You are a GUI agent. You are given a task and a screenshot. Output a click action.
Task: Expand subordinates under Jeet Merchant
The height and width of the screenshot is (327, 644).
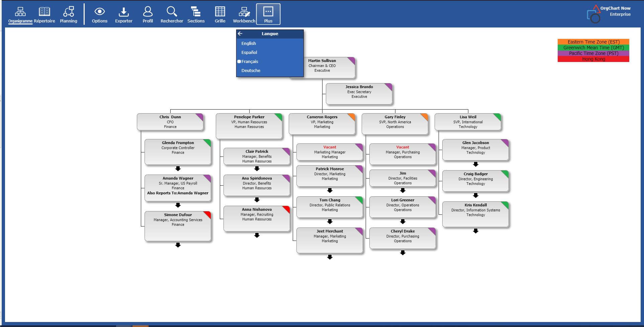pyautogui.click(x=330, y=257)
